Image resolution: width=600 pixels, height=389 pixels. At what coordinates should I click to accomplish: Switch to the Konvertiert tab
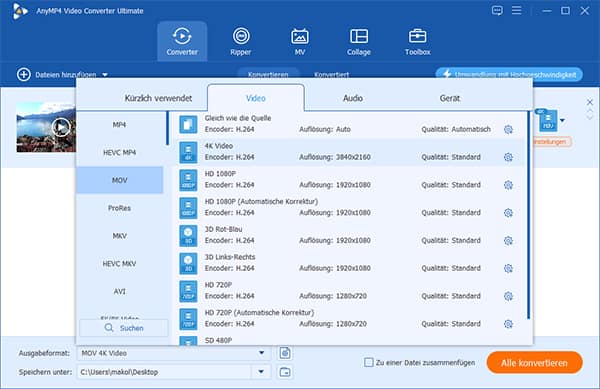pyautogui.click(x=331, y=74)
